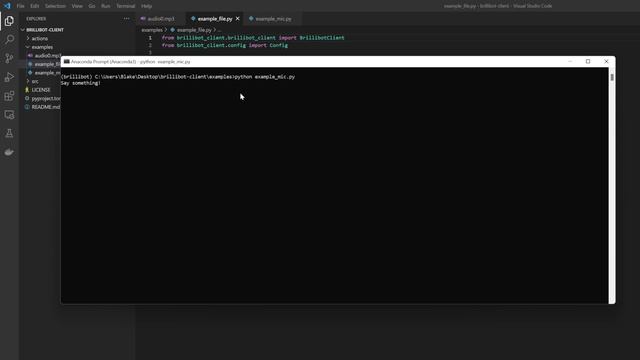Click the examples breadcrumb segment

point(152,30)
